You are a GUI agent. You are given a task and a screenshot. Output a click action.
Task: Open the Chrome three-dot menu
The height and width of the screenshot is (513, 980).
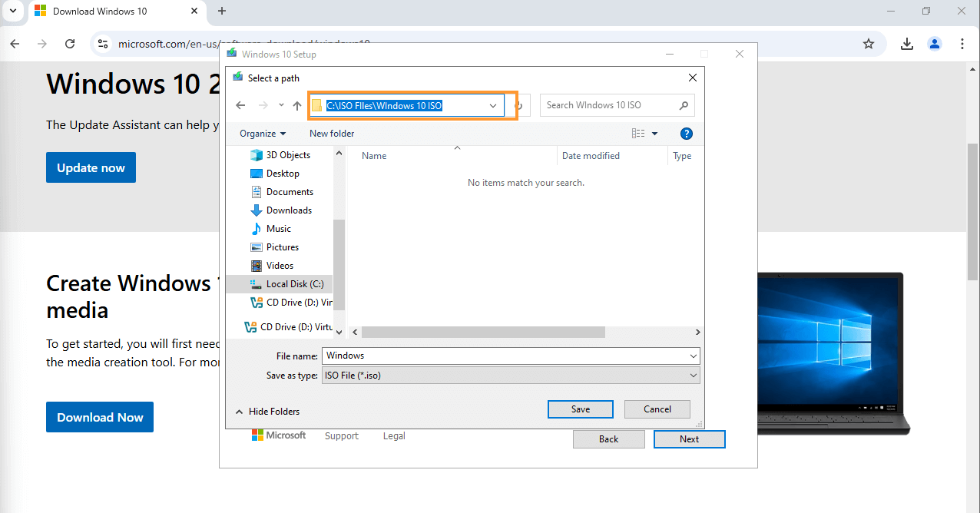click(x=962, y=44)
